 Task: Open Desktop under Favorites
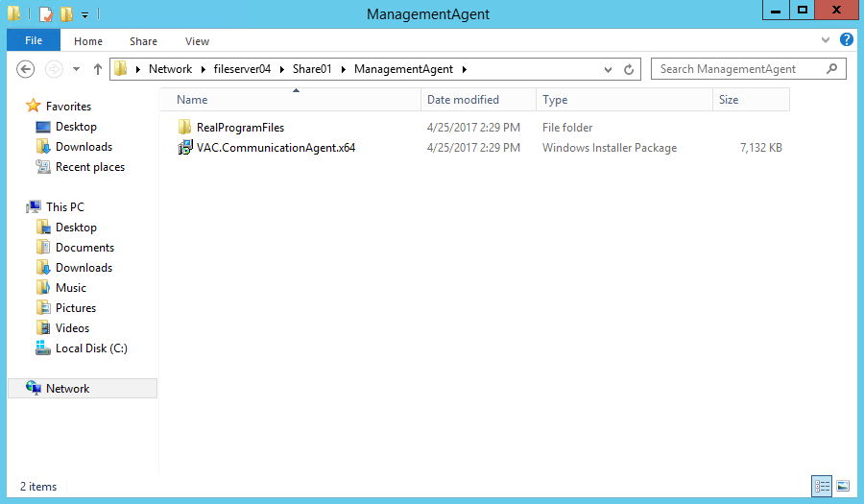pyautogui.click(x=76, y=127)
